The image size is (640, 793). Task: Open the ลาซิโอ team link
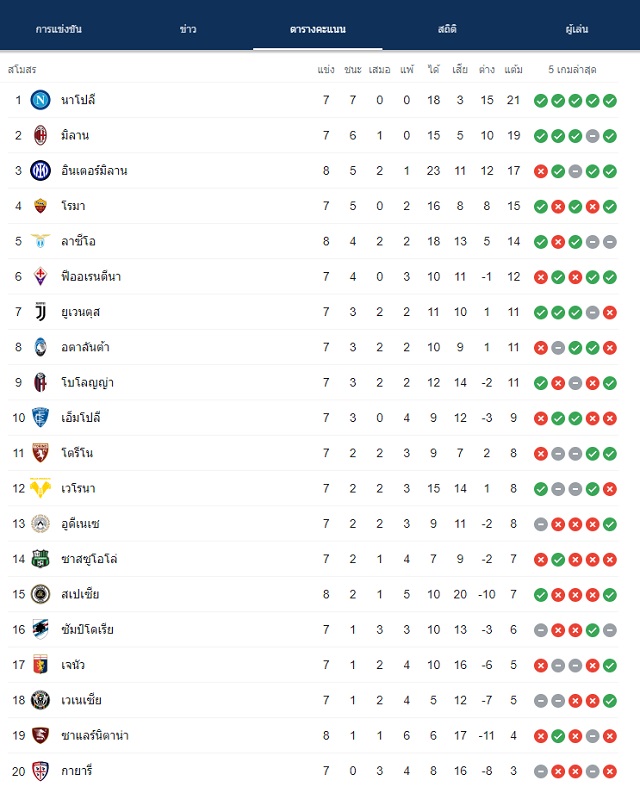click(x=78, y=241)
